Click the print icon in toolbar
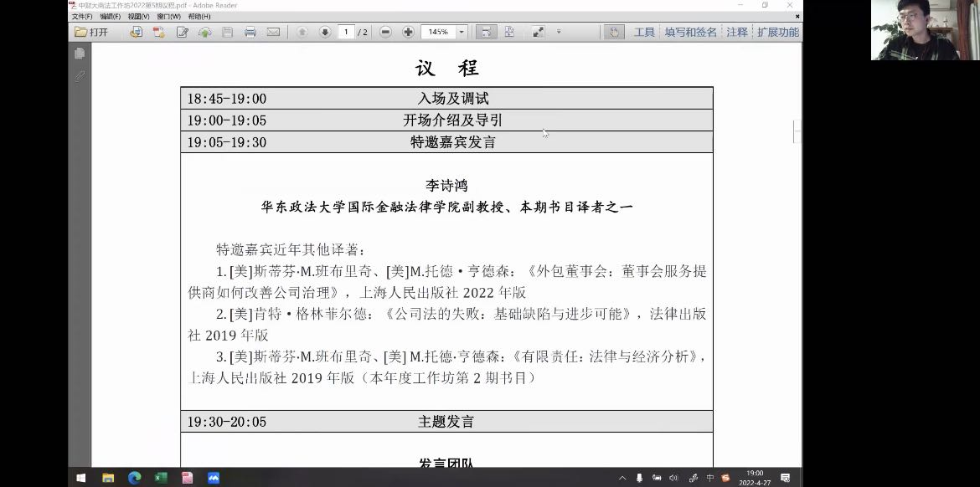Screen dimensions: 980x487 point(250,32)
